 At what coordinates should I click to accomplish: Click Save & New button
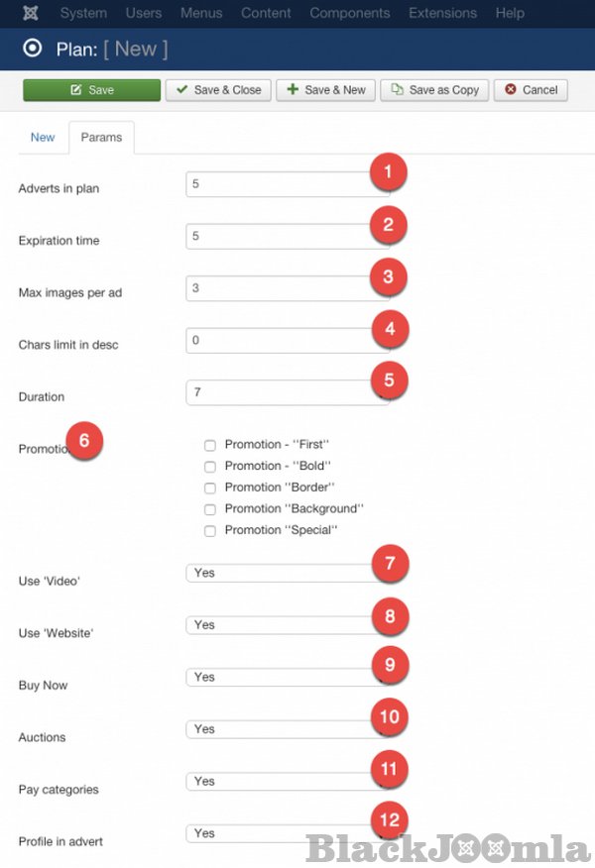325,90
